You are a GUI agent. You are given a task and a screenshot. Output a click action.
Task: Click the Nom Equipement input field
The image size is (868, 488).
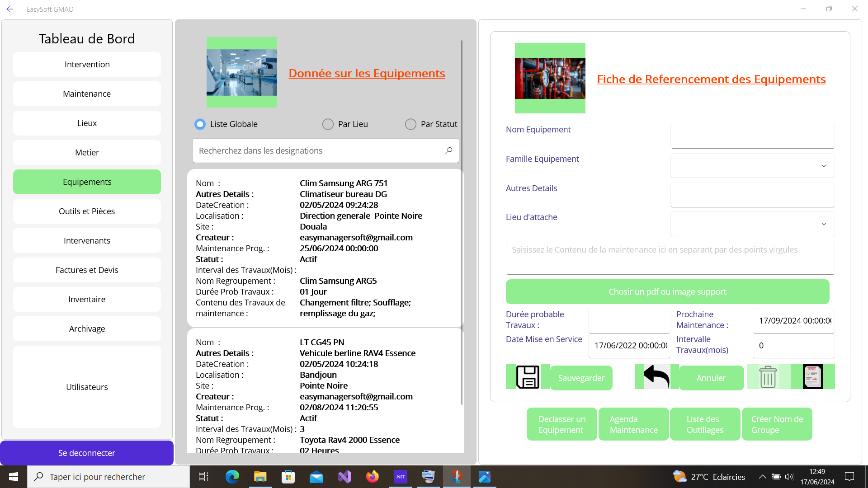[x=752, y=136]
